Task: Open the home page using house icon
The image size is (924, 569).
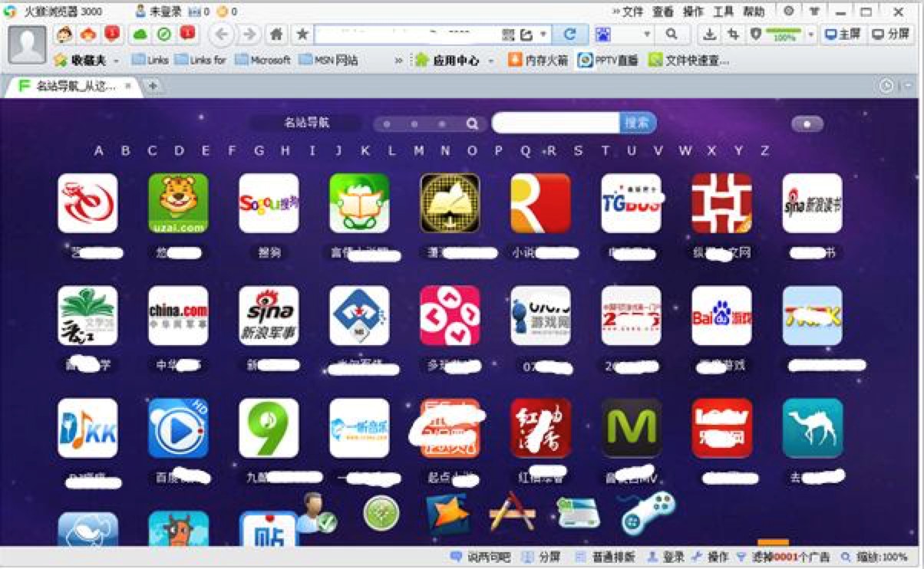Action: (277, 35)
